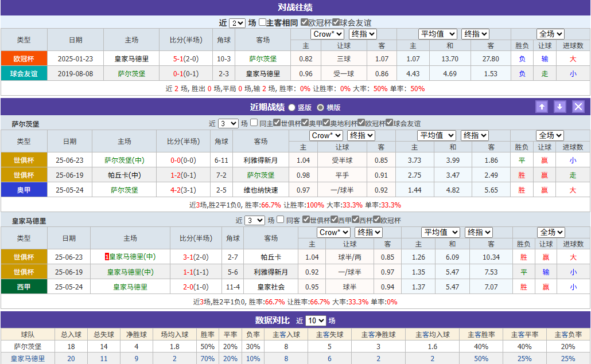591x364 pixels.
Task: Select the 横版 radio button
Action: [320, 107]
